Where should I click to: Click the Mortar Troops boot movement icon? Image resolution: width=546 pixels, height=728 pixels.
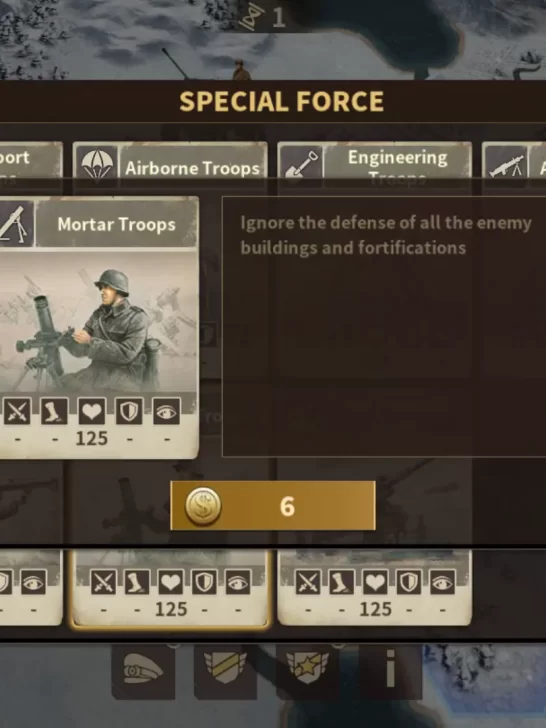point(54,411)
